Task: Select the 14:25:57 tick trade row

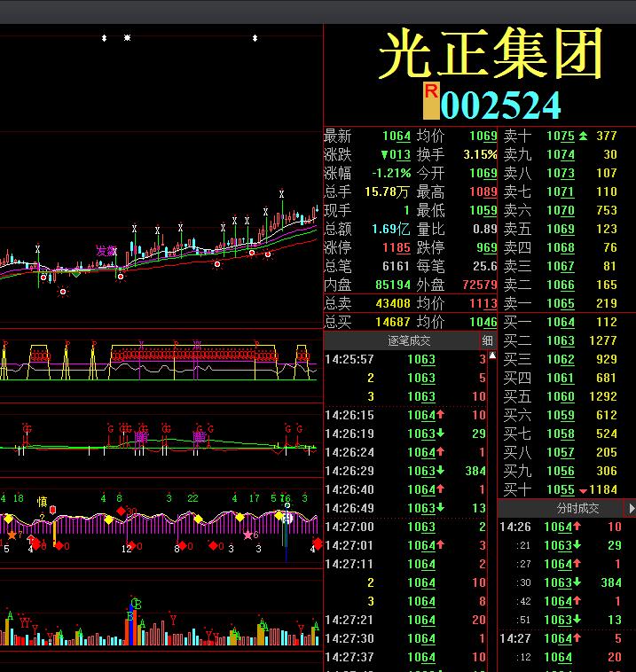Action: pyautogui.click(x=405, y=359)
